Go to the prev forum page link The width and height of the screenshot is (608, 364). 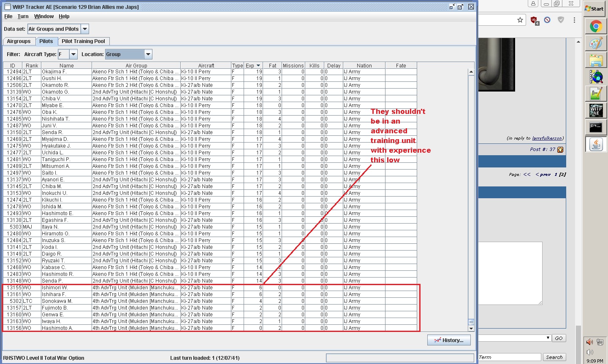(543, 175)
